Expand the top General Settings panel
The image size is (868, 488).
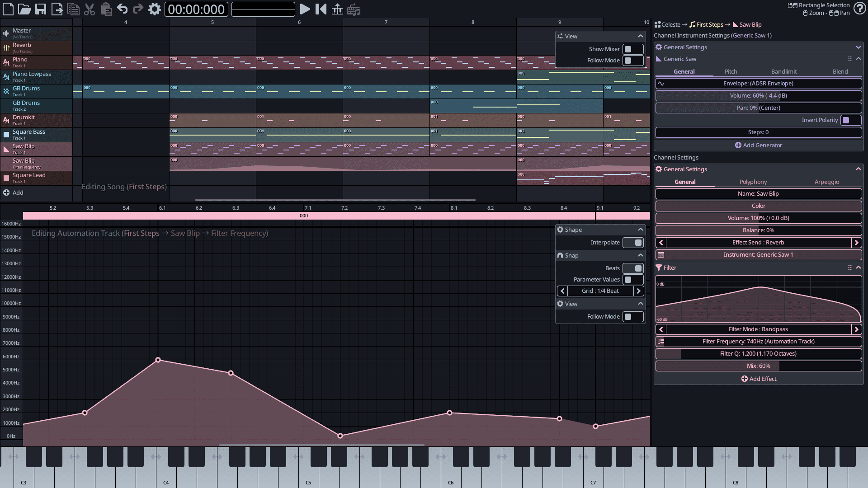pos(858,47)
